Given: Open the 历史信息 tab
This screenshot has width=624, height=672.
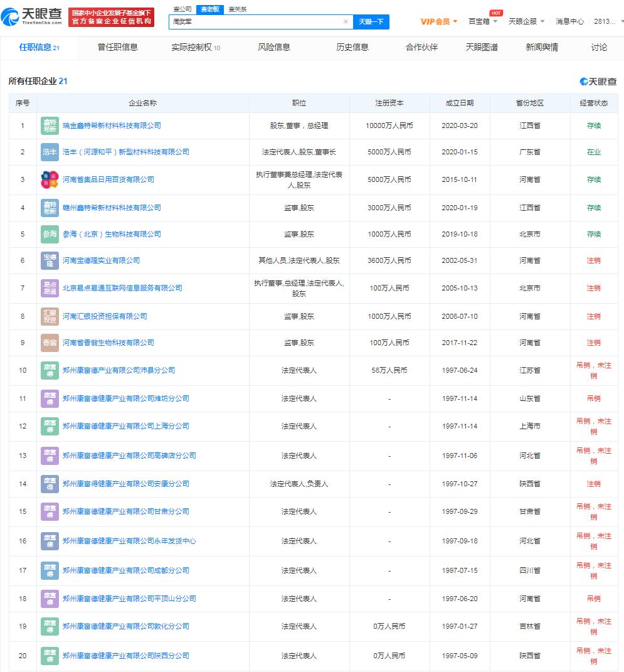Looking at the screenshot, I should pyautogui.click(x=352, y=48).
